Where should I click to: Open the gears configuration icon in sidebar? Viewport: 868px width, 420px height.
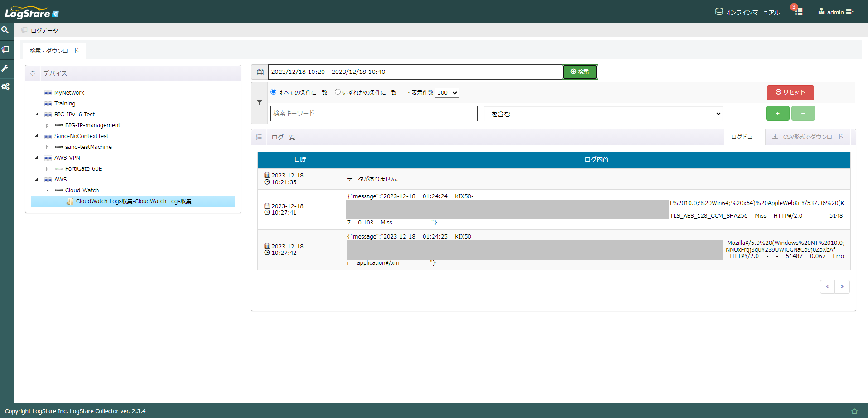click(x=5, y=86)
